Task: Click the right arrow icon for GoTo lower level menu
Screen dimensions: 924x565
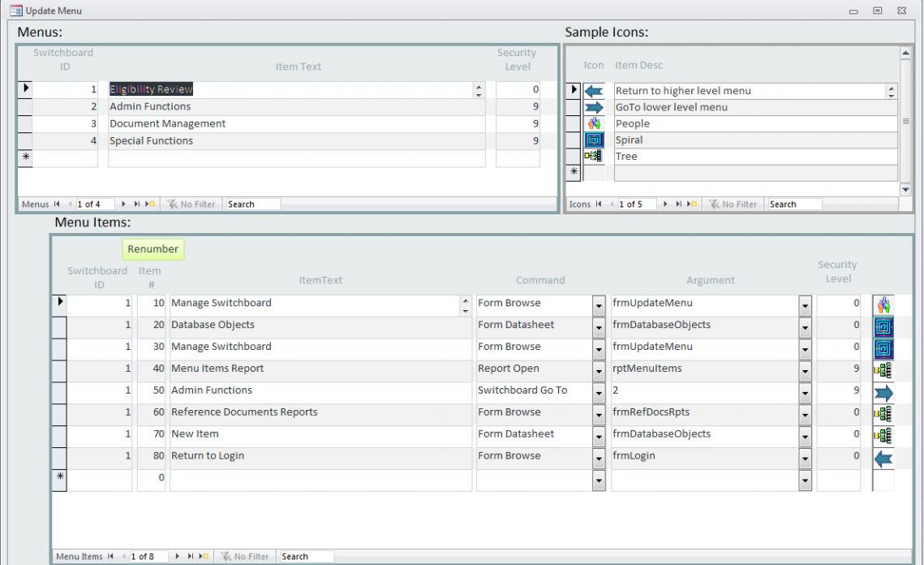Action: pyautogui.click(x=594, y=107)
